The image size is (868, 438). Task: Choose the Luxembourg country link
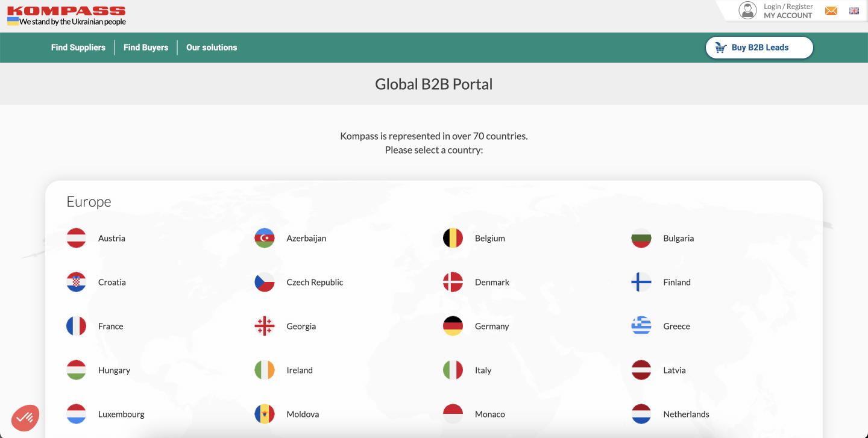(121, 414)
